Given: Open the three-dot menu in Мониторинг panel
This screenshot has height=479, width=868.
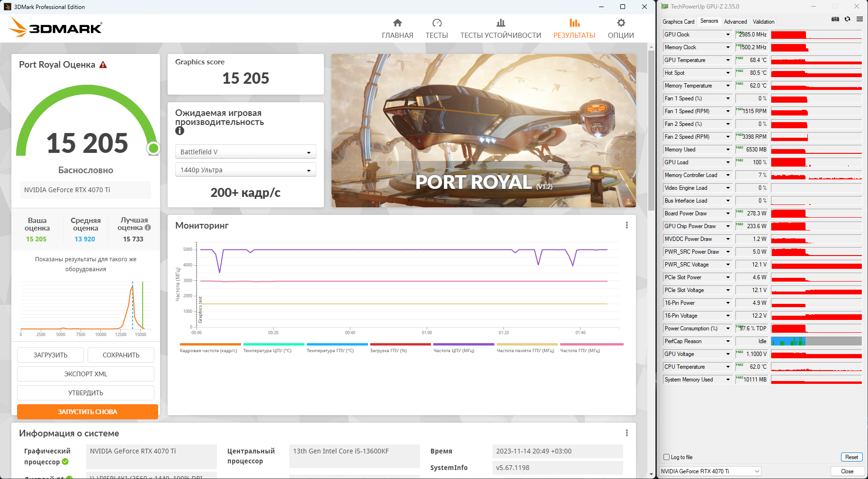Looking at the screenshot, I should tap(626, 225).
